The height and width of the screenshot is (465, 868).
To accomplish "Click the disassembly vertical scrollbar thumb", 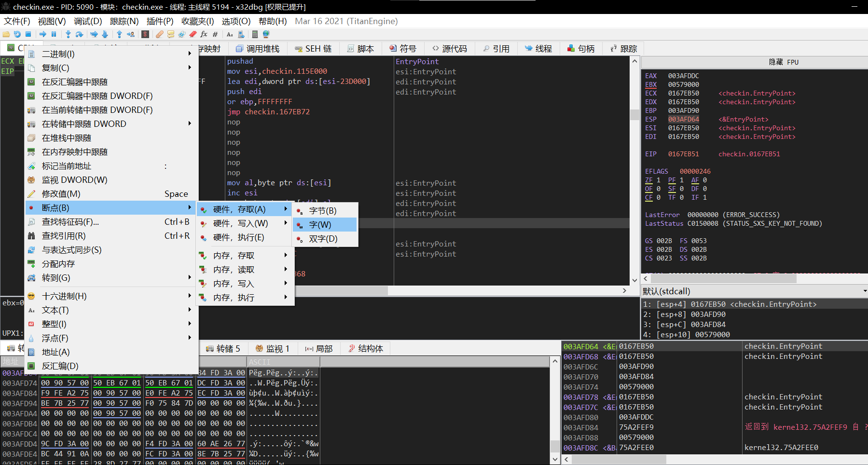I will pyautogui.click(x=634, y=114).
